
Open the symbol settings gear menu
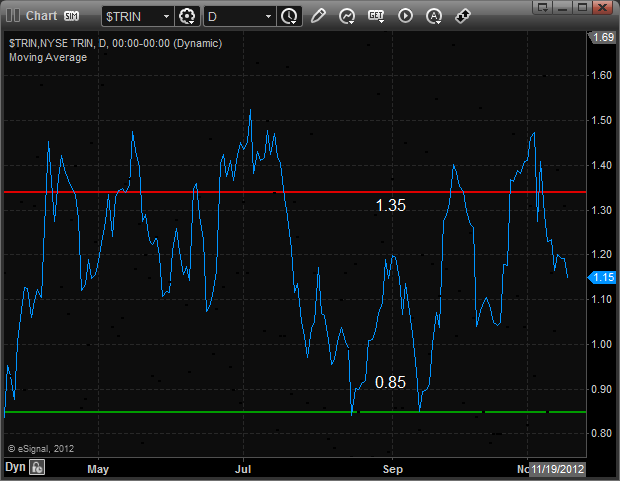click(x=187, y=17)
